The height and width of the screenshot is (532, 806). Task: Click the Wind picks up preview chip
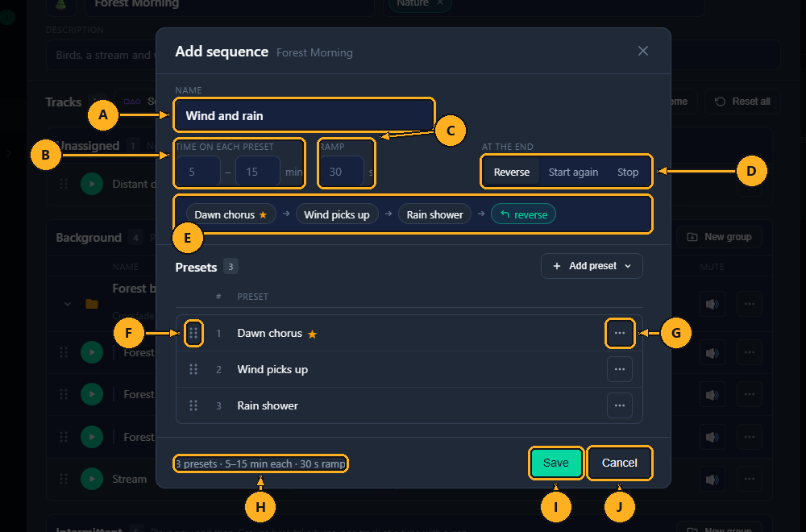(337, 214)
